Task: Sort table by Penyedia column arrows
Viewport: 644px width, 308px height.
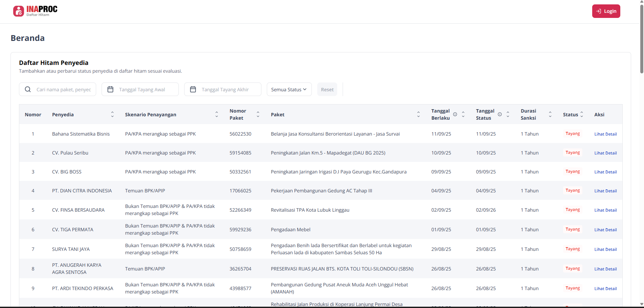Action: (112, 115)
